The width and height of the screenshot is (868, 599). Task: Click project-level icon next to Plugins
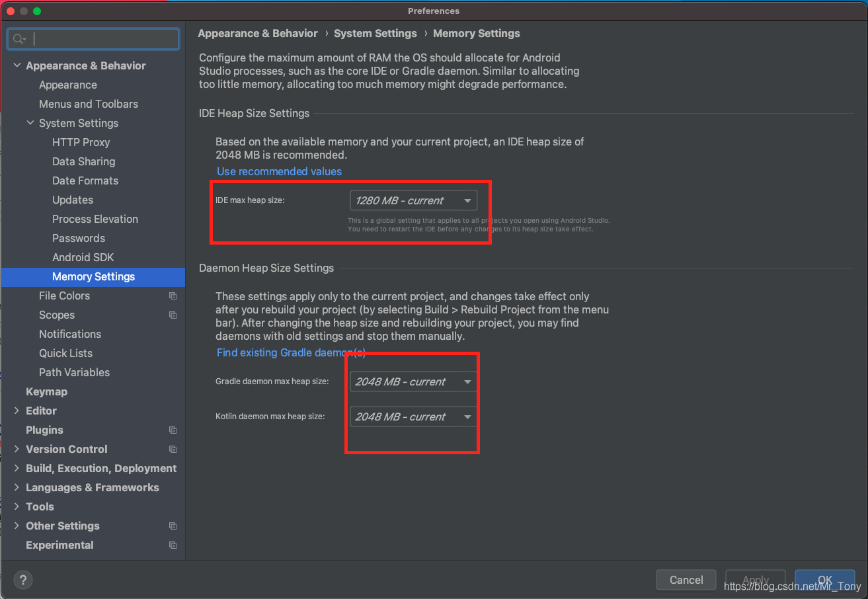173,430
